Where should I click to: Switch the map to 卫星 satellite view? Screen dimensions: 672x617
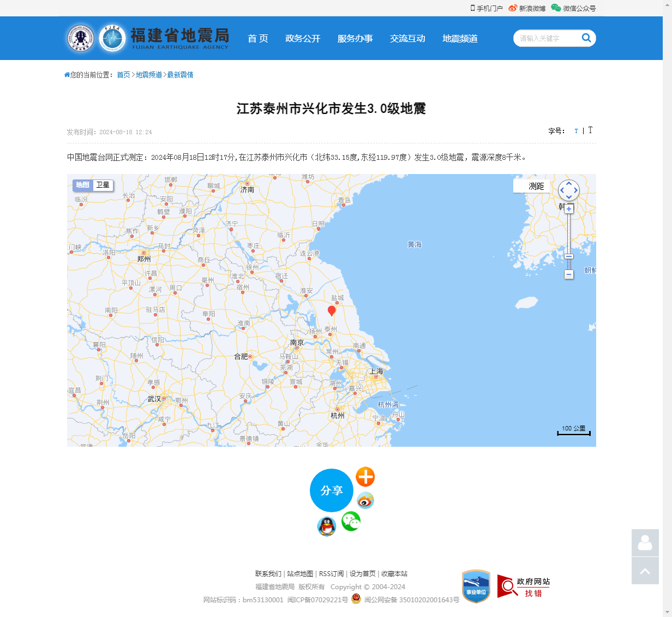click(103, 185)
